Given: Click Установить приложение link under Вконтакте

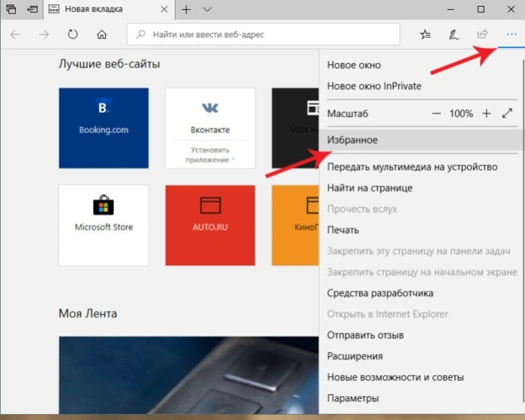Looking at the screenshot, I should point(210,155).
